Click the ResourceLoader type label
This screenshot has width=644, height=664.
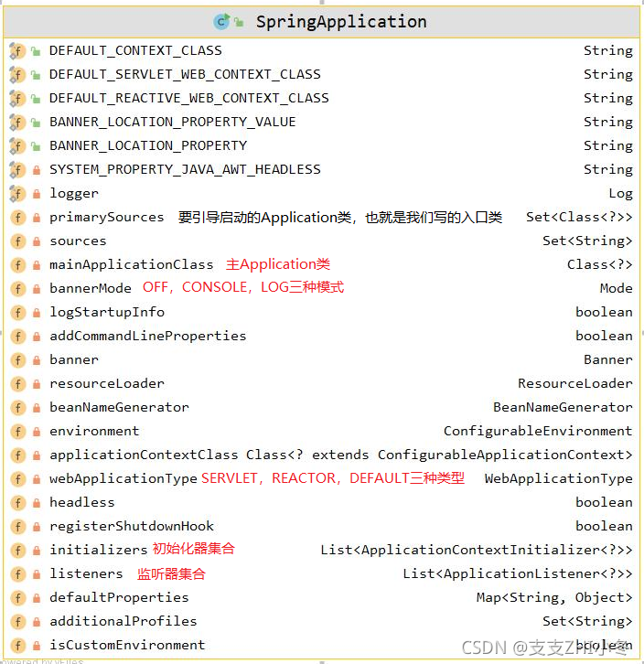tap(575, 383)
